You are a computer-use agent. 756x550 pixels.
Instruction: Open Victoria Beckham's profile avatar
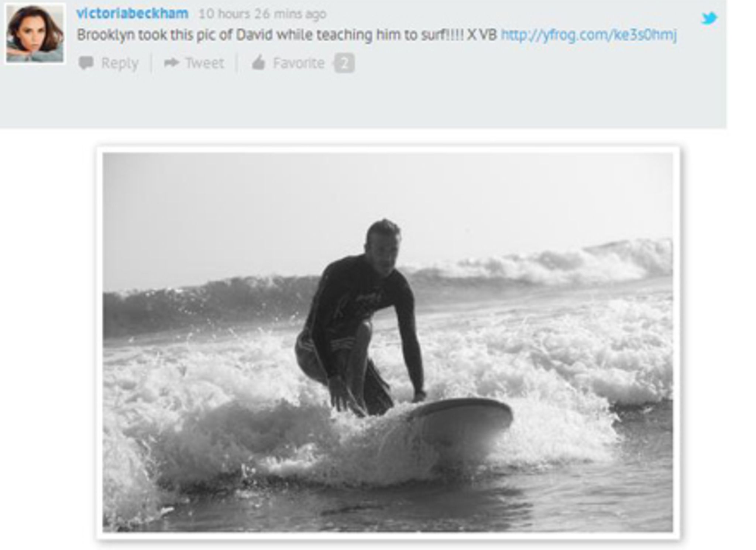coord(35,34)
